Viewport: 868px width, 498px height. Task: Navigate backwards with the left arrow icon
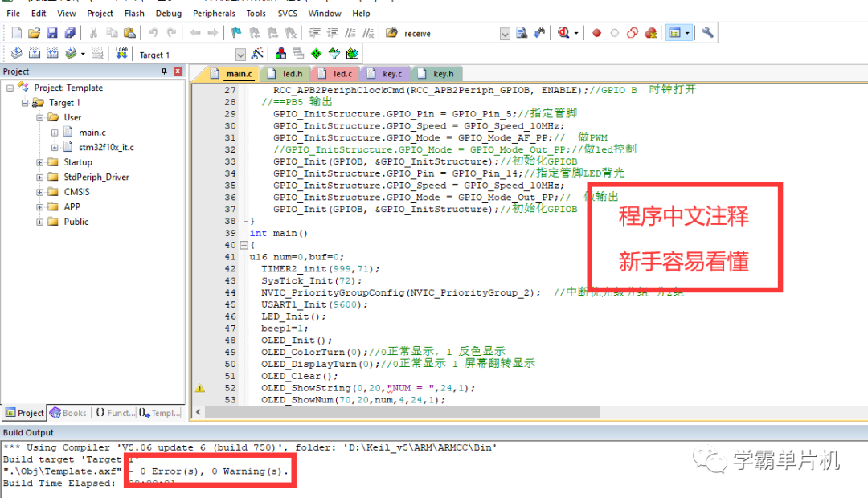tap(195, 33)
